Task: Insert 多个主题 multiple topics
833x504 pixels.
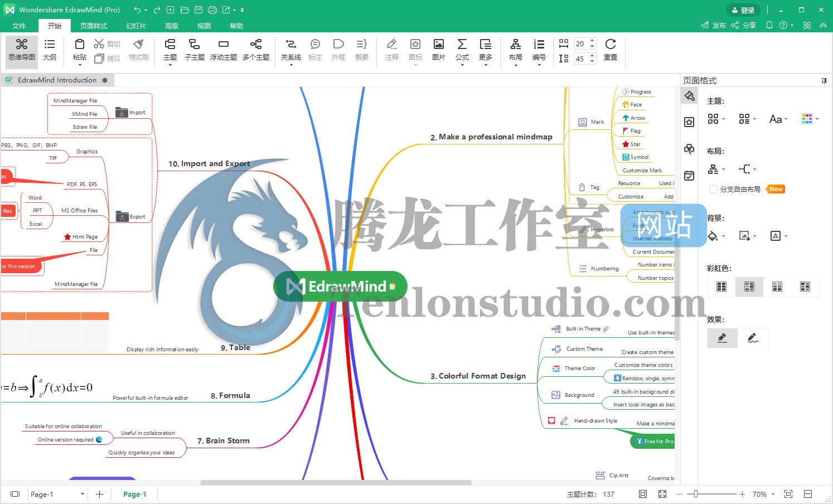Action: point(256,50)
